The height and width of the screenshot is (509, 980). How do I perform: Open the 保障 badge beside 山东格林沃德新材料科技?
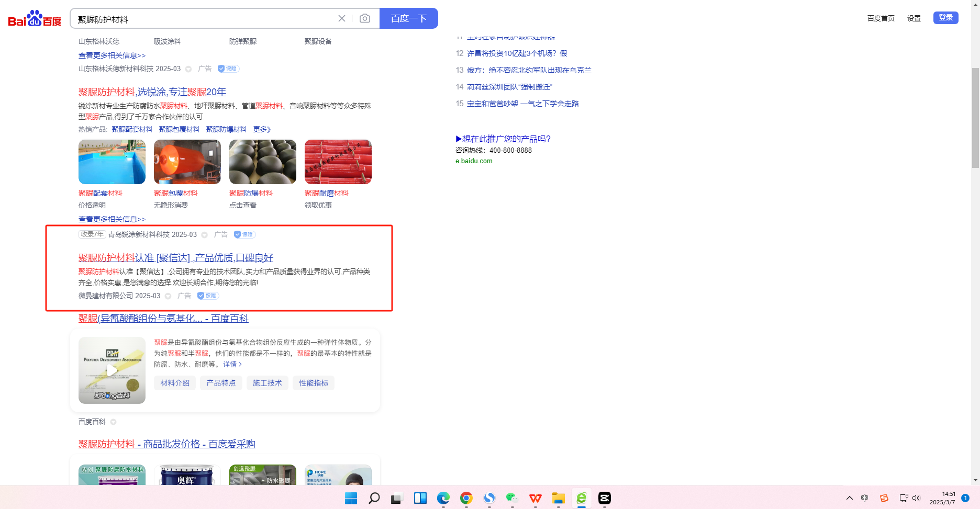[228, 69]
